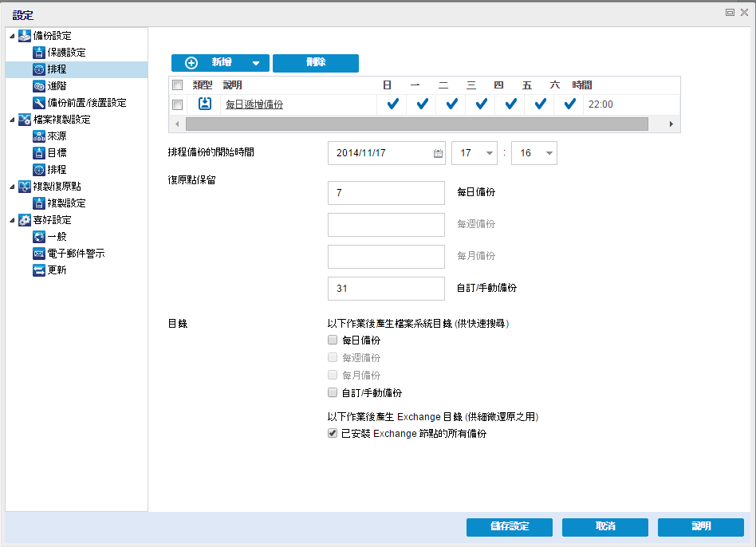This screenshot has height=547, width=756.
Task: Uncheck 已安裝 Exchange 節點的所有備份
Action: 333,433
